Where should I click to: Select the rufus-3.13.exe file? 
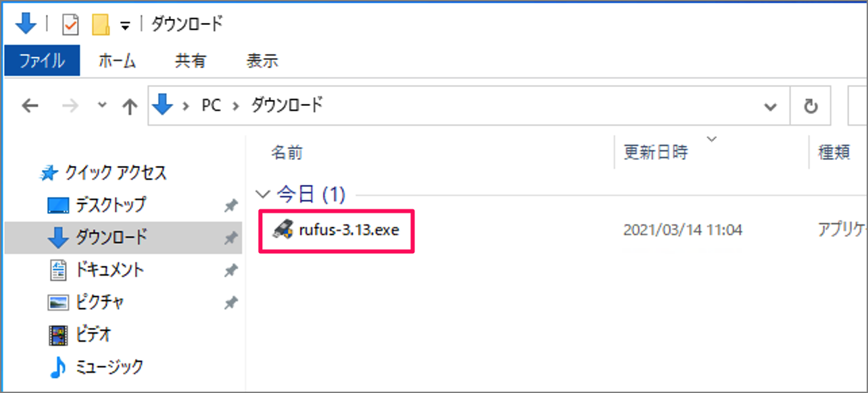(x=349, y=230)
